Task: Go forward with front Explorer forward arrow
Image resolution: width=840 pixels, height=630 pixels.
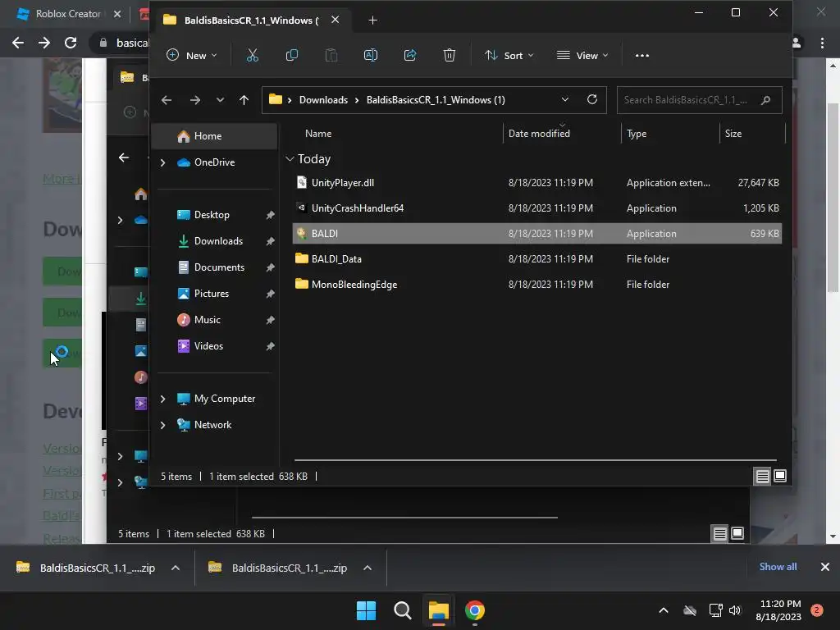Action: (195, 100)
